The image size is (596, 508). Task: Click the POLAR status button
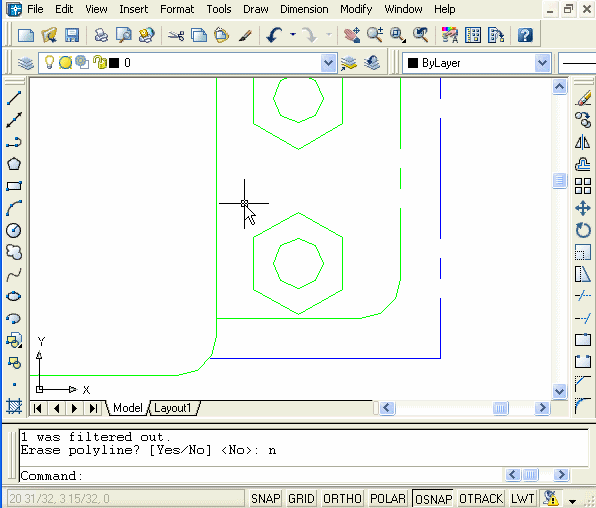388,498
